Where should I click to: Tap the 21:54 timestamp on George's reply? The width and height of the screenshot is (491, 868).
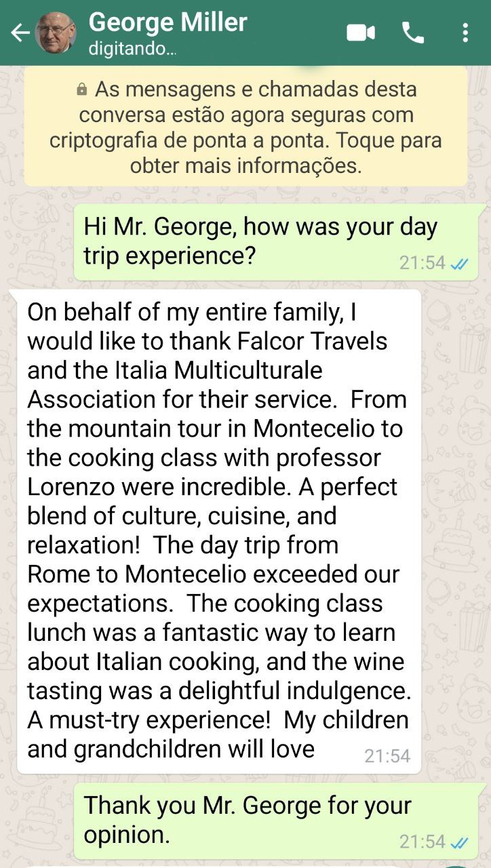coord(387,756)
